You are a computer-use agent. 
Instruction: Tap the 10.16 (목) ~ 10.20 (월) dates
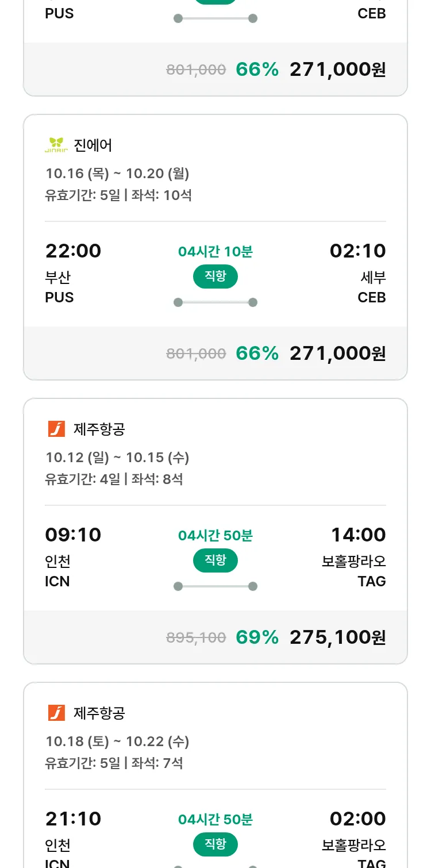117,174
